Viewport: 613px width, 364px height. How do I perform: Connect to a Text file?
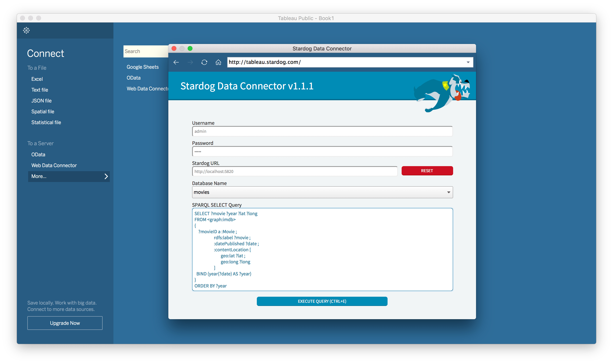40,90
